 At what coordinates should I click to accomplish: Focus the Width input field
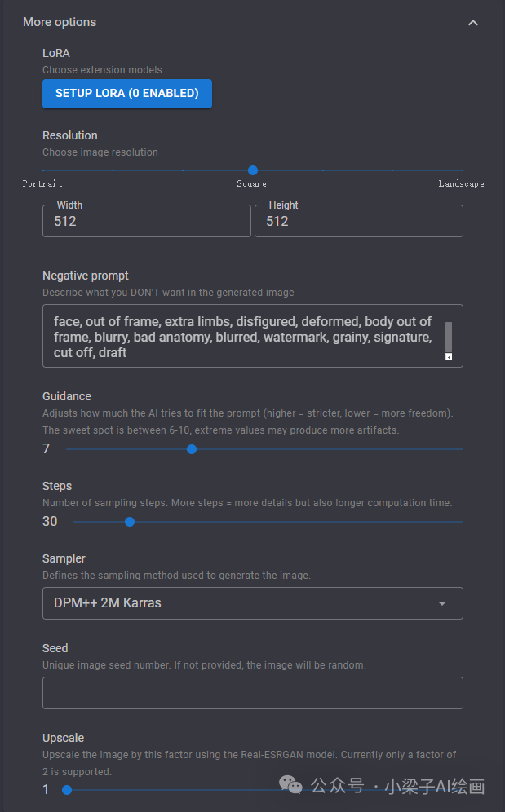(147, 221)
